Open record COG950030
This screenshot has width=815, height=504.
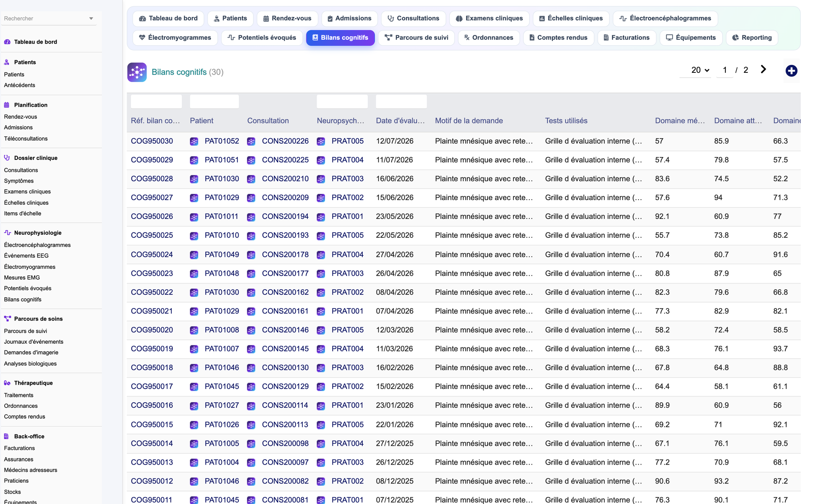[x=152, y=141]
